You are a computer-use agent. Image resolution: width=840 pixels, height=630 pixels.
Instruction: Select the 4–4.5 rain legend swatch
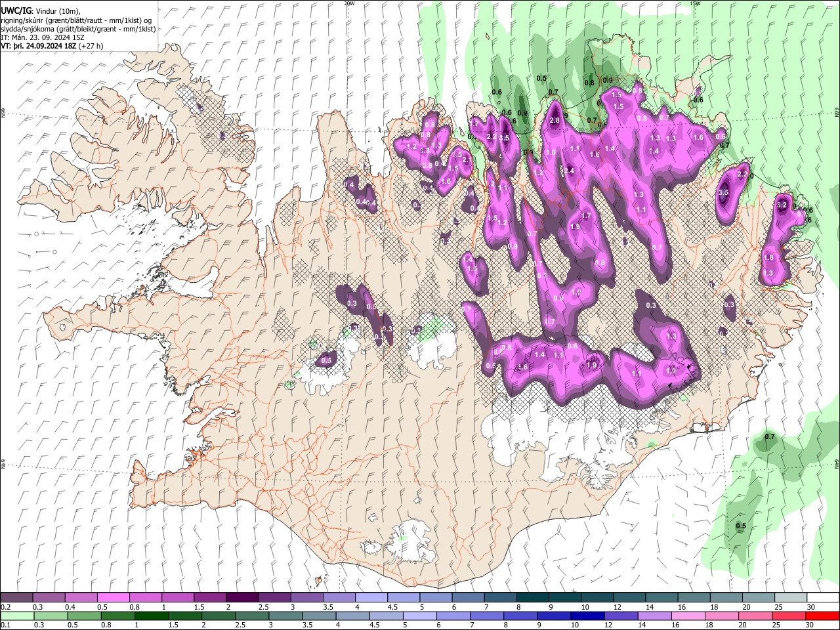coord(352,616)
